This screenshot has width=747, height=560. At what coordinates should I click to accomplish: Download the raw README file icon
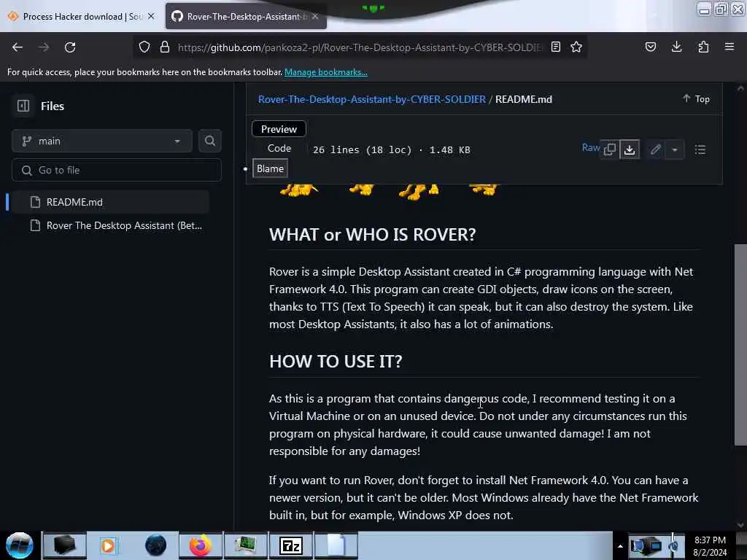[x=630, y=149]
